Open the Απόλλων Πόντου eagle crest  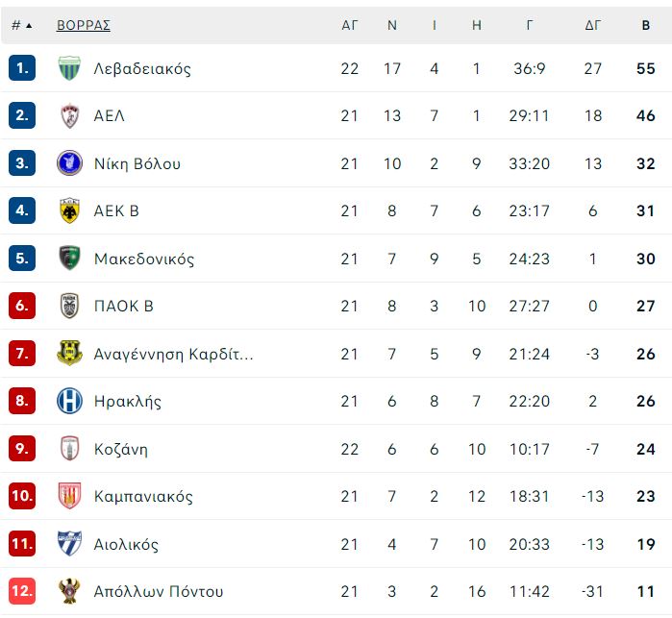point(69,591)
